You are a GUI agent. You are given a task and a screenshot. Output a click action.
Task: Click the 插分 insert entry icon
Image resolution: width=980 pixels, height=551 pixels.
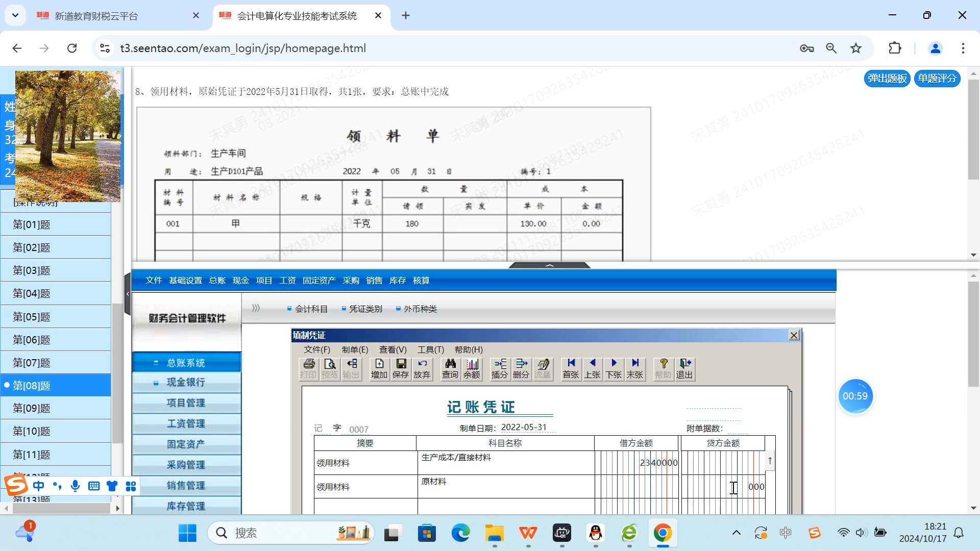(499, 368)
